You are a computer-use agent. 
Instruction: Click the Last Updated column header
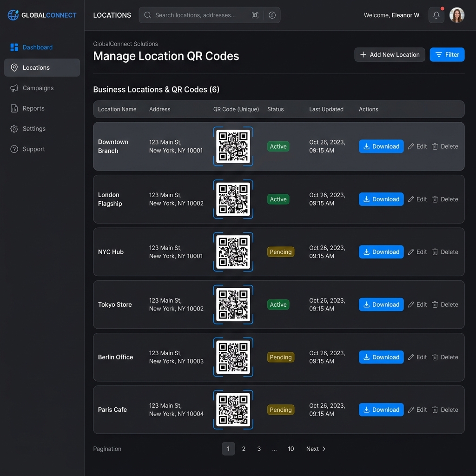[326, 109]
